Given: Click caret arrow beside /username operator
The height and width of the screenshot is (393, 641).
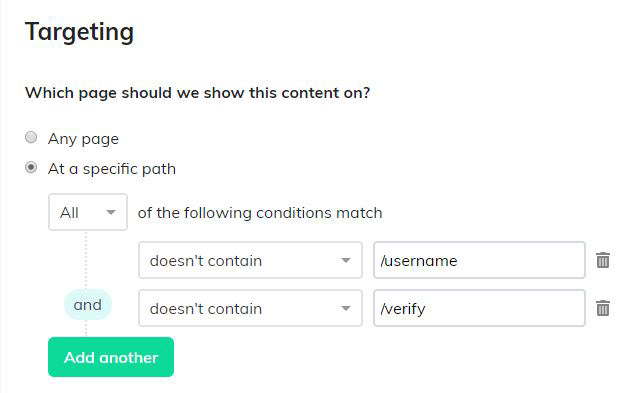Looking at the screenshot, I should coord(346,261).
